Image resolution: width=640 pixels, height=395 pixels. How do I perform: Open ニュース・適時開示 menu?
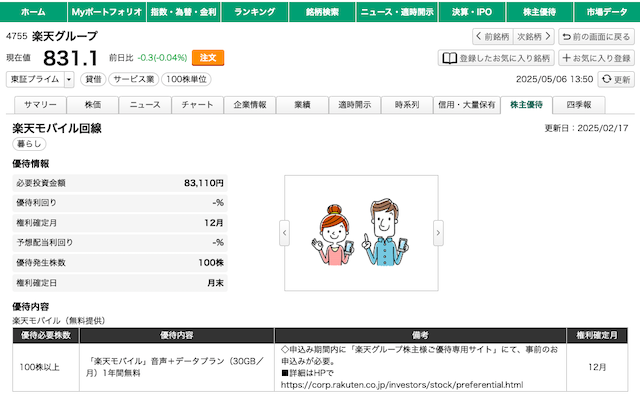tap(397, 12)
